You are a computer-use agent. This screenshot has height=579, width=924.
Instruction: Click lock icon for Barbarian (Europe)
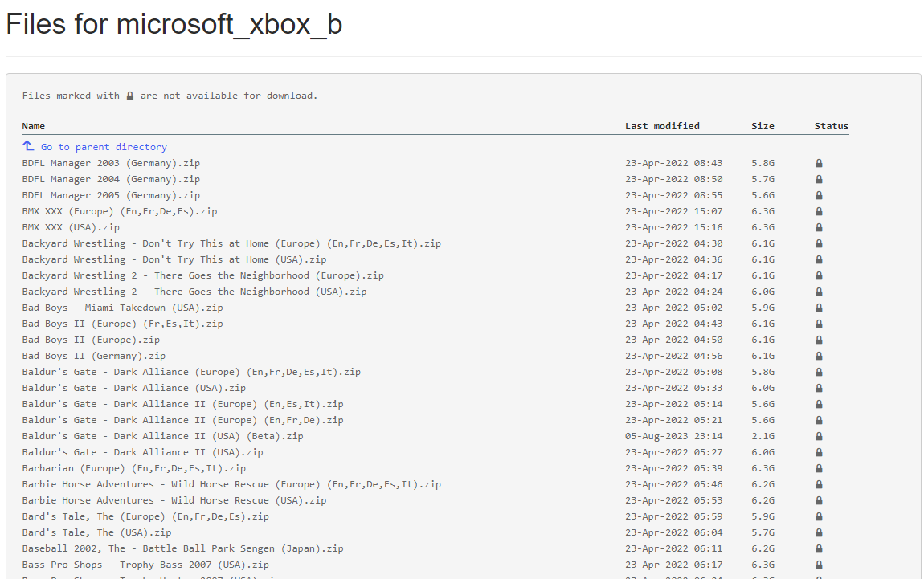819,468
